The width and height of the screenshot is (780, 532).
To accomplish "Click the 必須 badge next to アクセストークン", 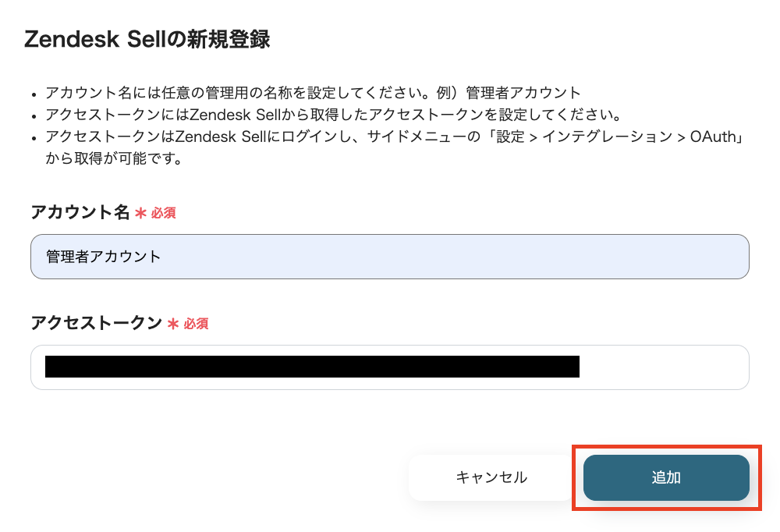I will coord(197,324).
